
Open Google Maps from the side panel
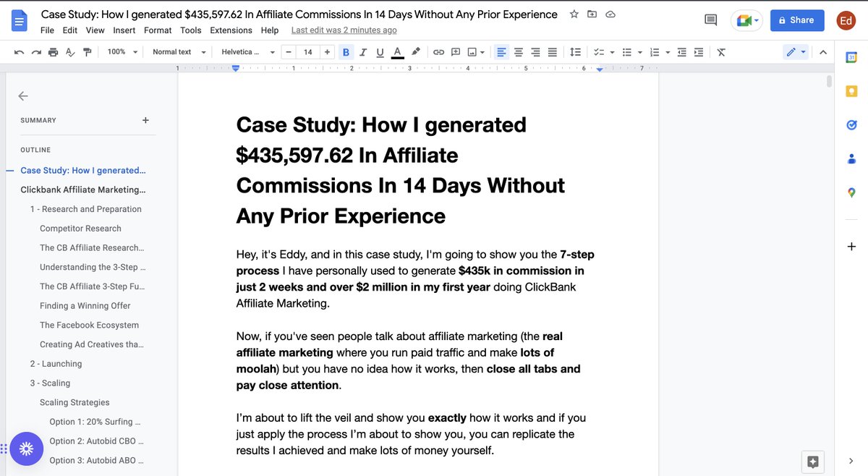(x=851, y=192)
